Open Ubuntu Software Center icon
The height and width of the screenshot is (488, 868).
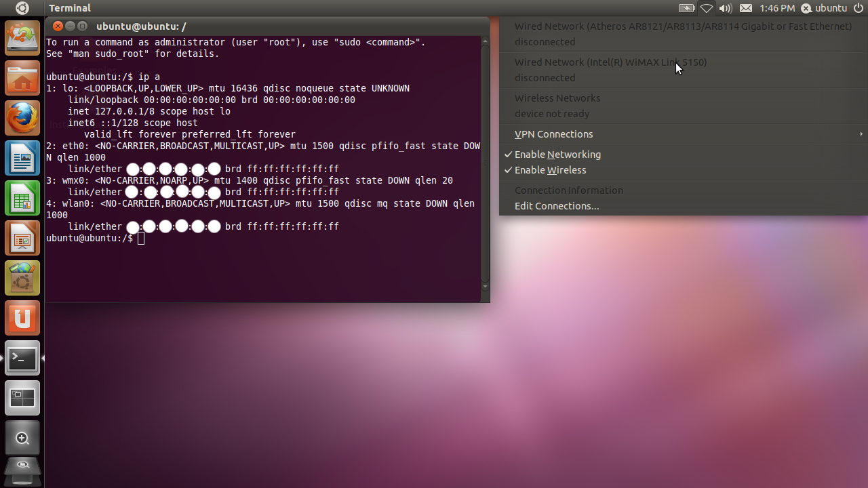pyautogui.click(x=22, y=278)
